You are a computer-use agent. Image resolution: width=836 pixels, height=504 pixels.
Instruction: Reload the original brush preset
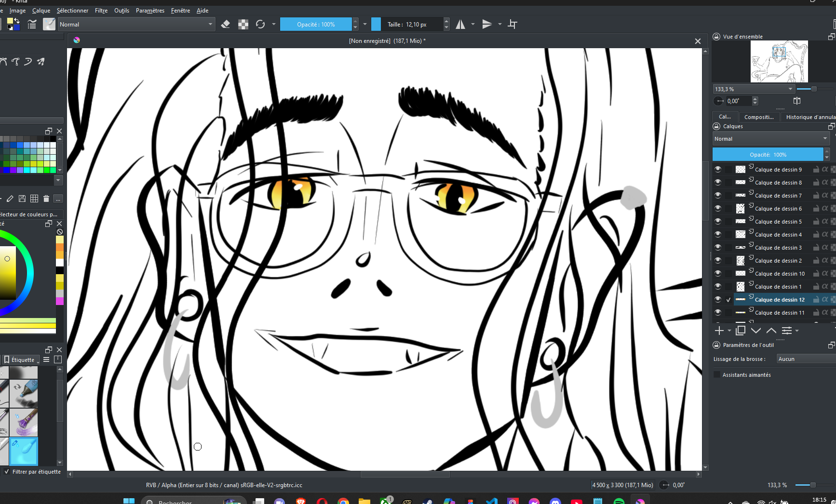click(260, 24)
